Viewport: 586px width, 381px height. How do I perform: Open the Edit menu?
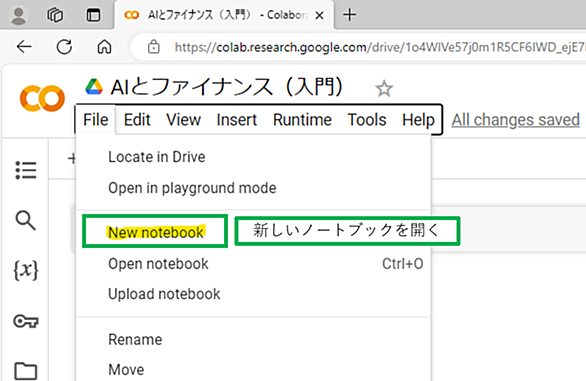[x=137, y=120]
